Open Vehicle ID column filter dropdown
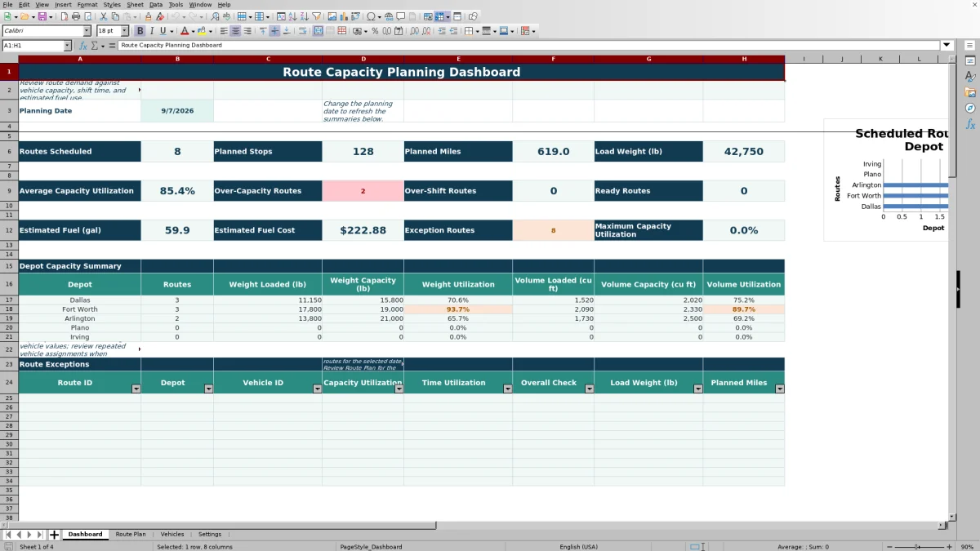 tap(317, 389)
